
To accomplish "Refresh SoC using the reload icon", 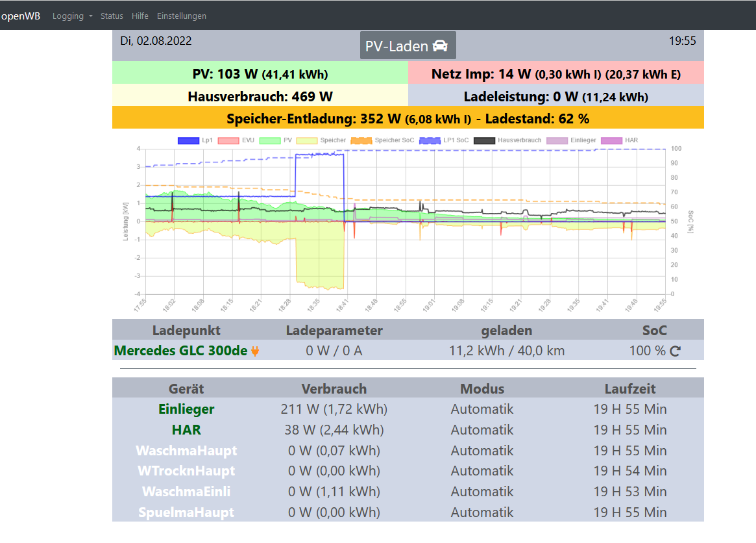I will pos(675,351).
